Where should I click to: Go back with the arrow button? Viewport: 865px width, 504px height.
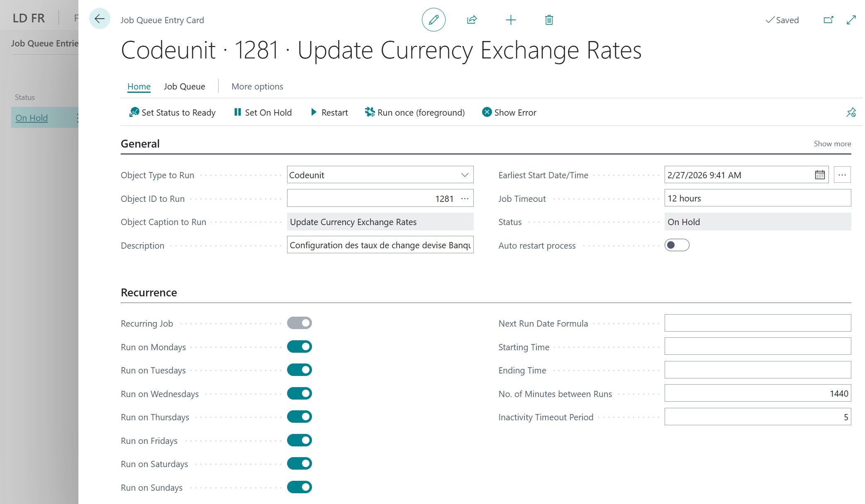100,19
